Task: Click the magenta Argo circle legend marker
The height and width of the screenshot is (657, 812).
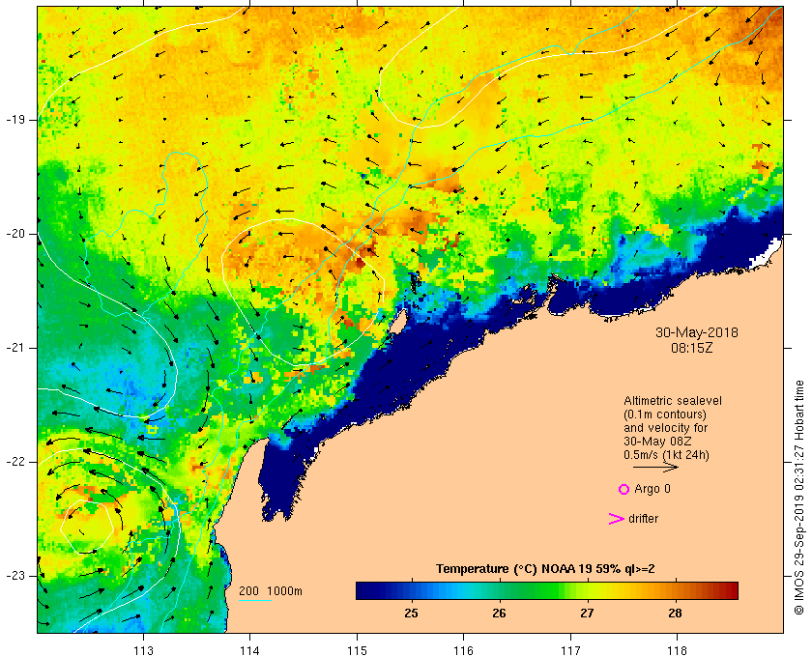Action: point(623,489)
